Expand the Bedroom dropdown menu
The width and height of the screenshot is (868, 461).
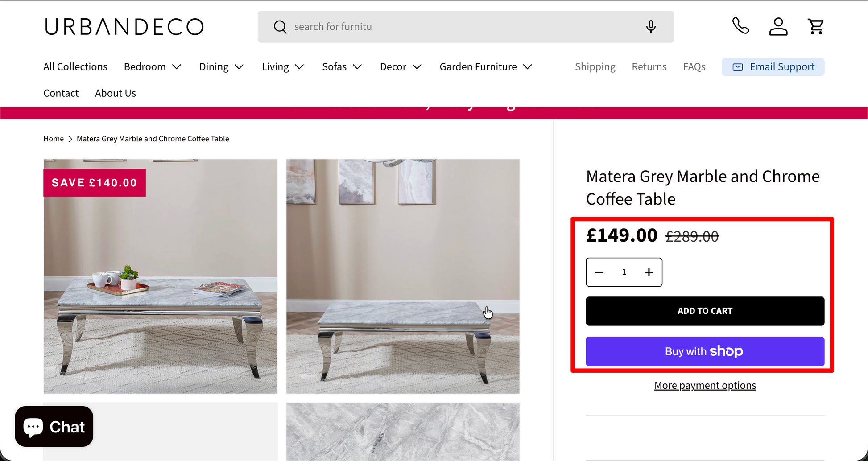pyautogui.click(x=153, y=67)
